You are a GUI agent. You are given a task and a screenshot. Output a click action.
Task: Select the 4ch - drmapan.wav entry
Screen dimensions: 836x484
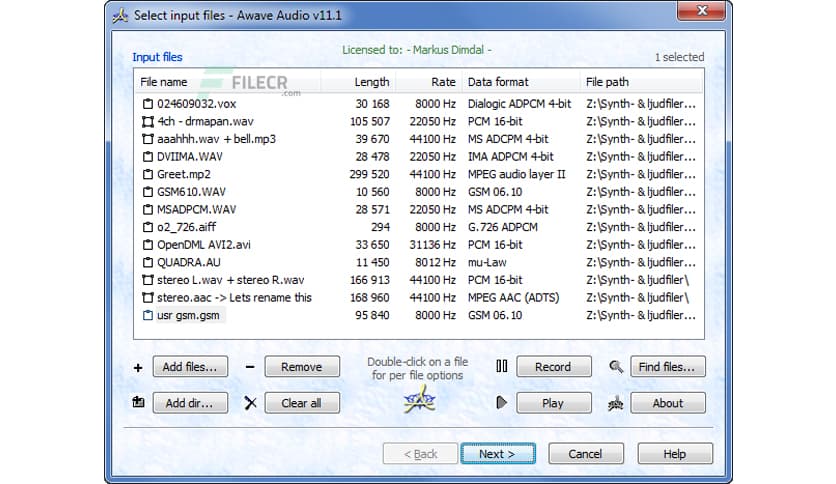[x=419, y=122]
